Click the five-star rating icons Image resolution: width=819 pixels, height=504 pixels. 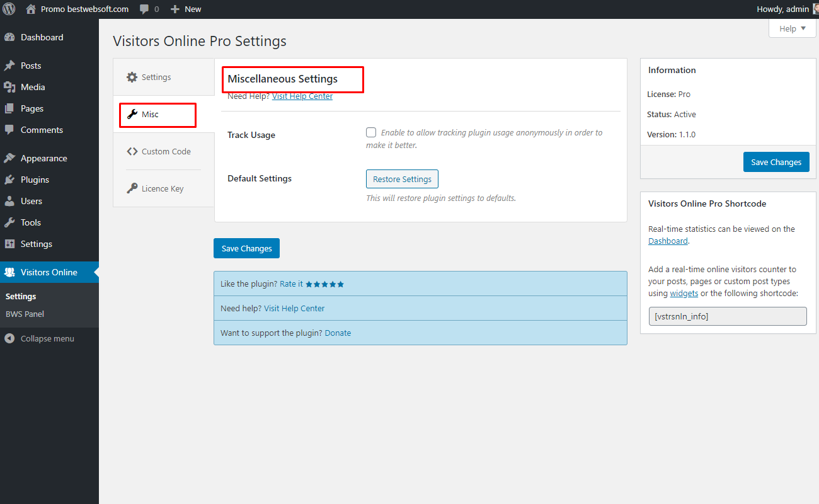[325, 284]
